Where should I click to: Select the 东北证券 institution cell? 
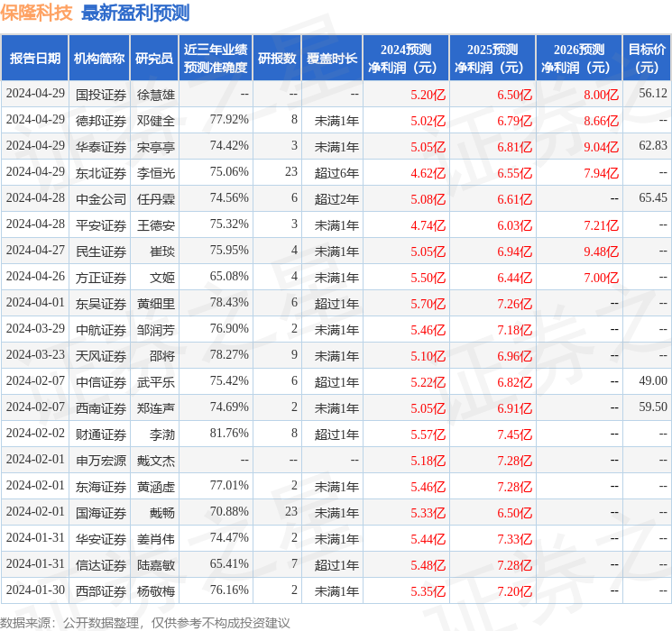(101, 173)
